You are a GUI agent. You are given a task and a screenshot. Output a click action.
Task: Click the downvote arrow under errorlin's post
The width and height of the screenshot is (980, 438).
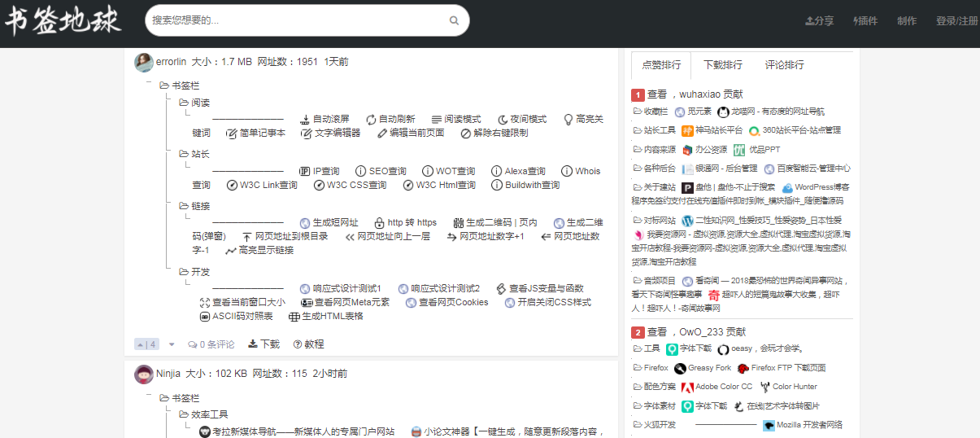click(172, 344)
